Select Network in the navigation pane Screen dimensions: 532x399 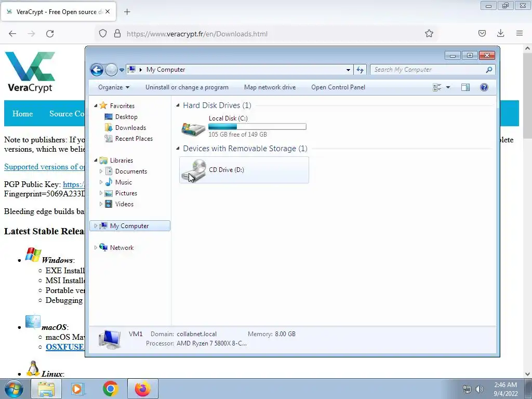tap(122, 248)
